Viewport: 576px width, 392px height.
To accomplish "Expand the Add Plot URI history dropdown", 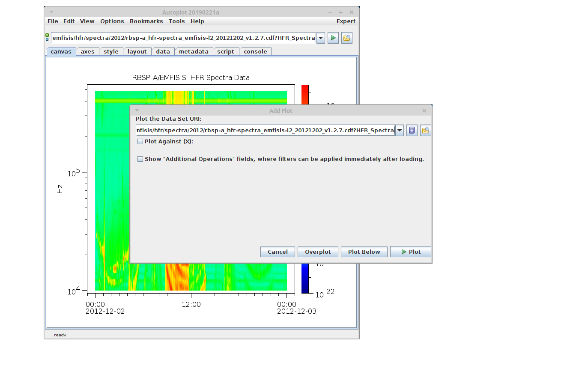I will (x=400, y=131).
